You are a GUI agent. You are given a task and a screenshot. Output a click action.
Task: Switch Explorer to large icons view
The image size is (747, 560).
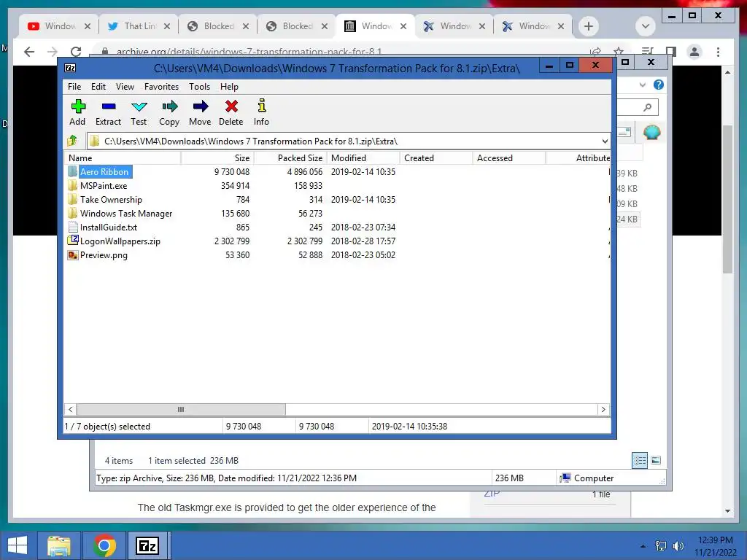(x=656, y=460)
